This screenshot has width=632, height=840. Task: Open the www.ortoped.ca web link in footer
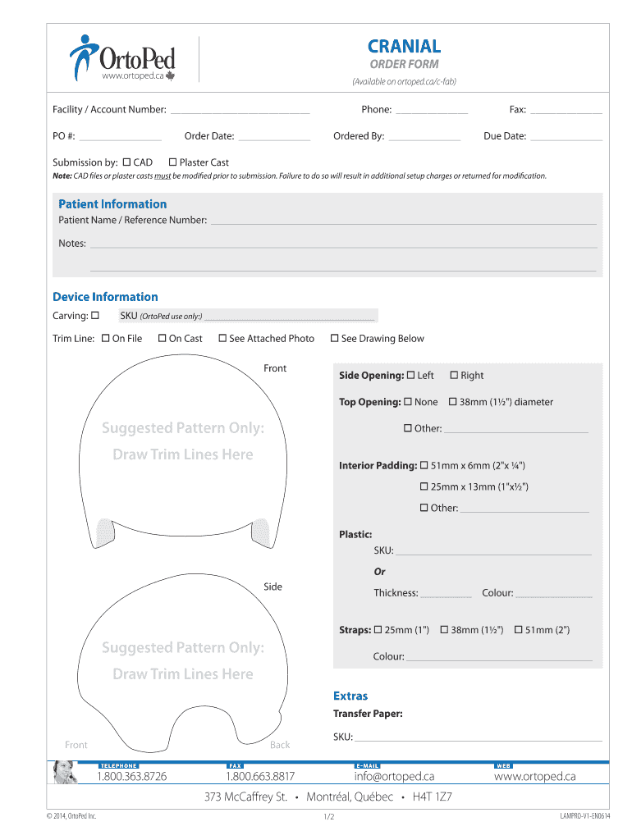click(534, 776)
